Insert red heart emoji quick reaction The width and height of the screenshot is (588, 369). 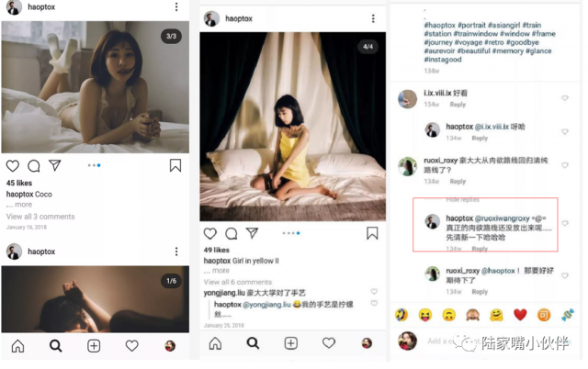(x=520, y=315)
